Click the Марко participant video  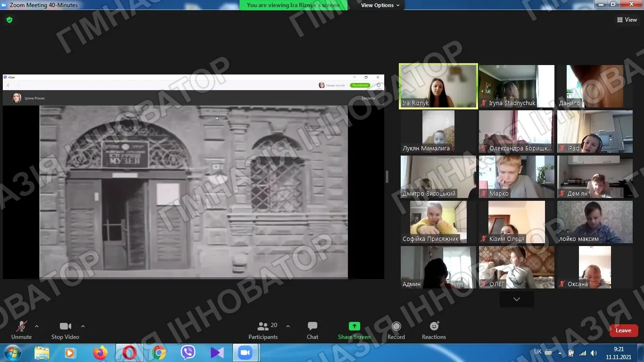coord(517,177)
